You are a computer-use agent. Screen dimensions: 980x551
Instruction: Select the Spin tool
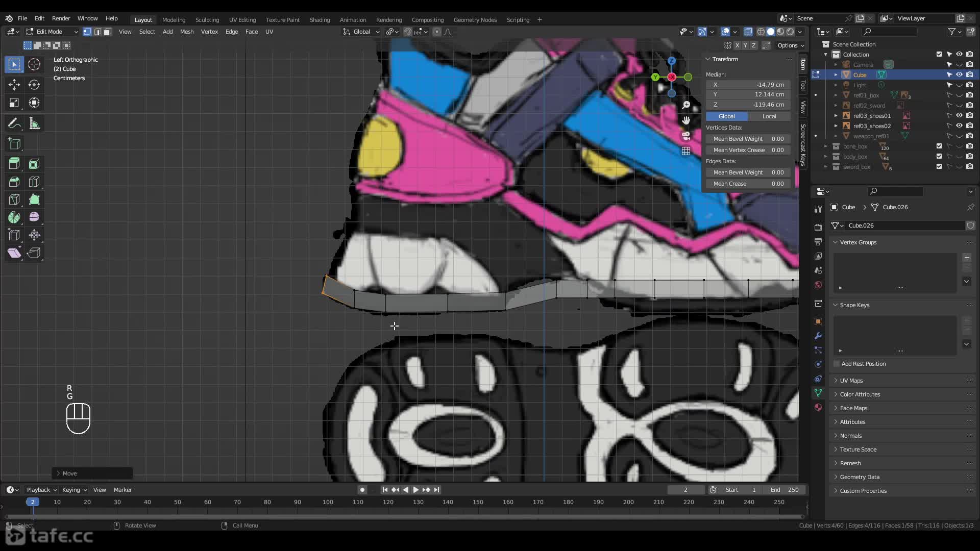pyautogui.click(x=14, y=217)
